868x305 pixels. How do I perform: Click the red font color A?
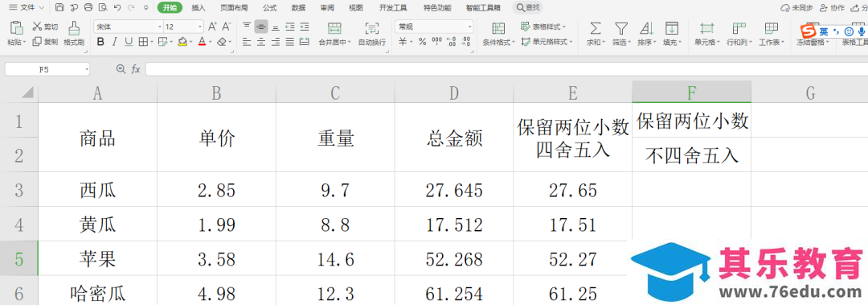coord(202,42)
